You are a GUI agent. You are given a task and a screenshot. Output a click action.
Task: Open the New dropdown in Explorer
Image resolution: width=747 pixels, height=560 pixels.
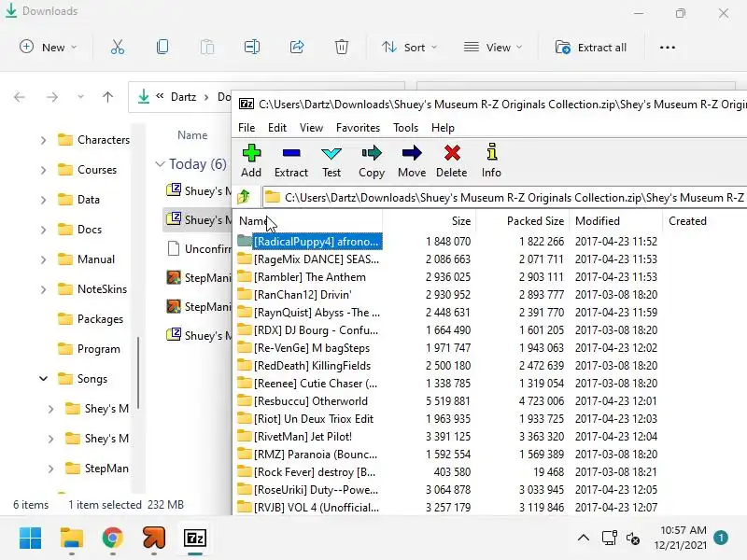48,48
